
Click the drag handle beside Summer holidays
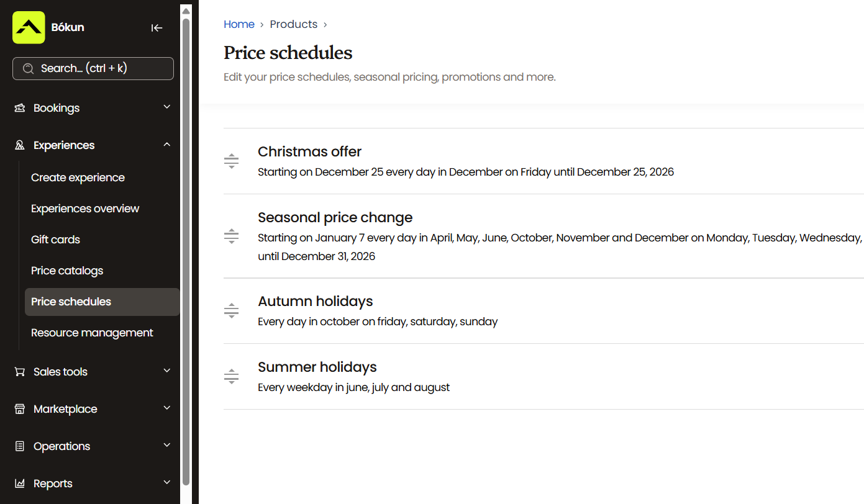coord(231,377)
